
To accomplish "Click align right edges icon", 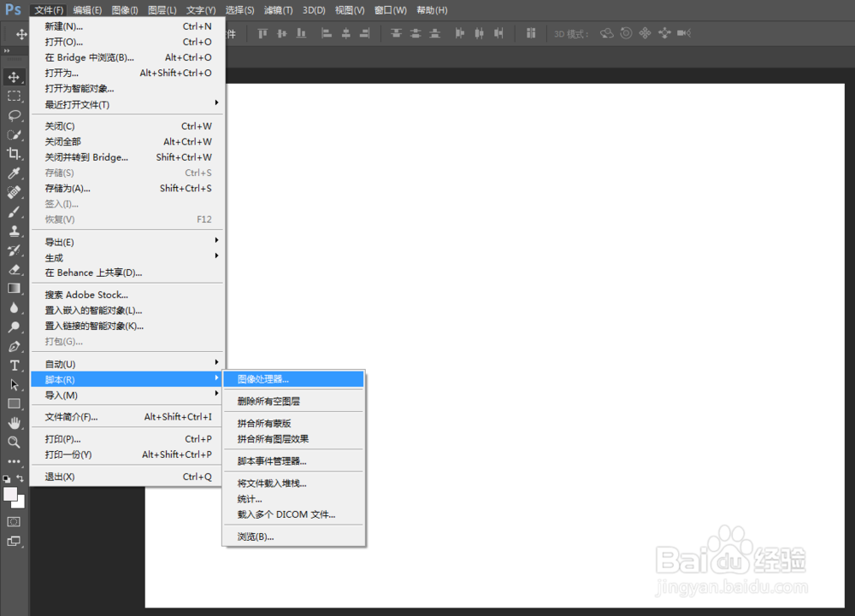I will 365,34.
